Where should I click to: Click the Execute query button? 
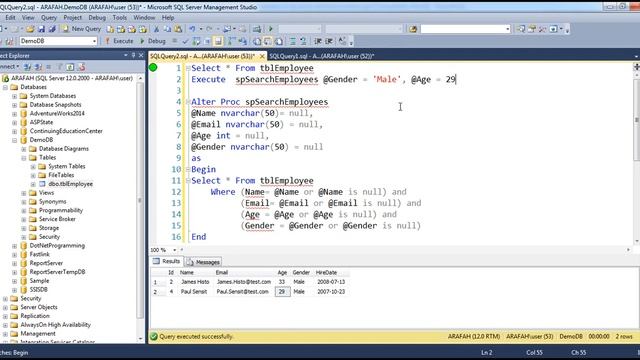coord(119,41)
